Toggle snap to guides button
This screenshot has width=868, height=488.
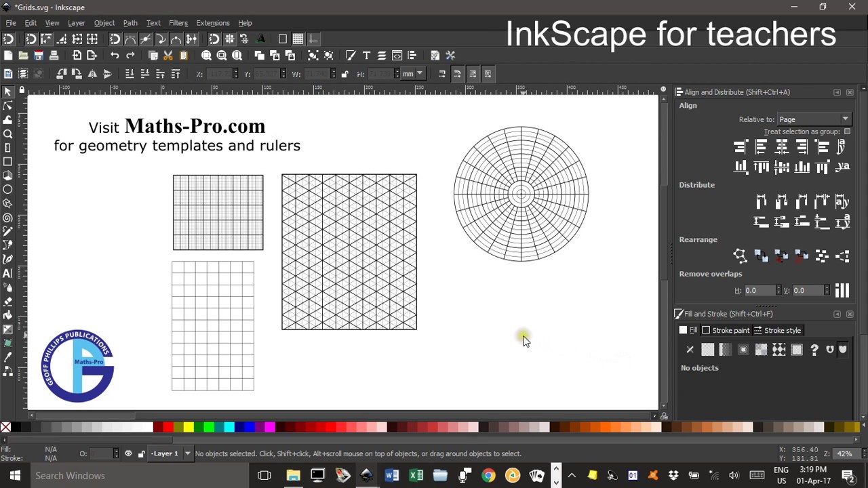point(313,39)
